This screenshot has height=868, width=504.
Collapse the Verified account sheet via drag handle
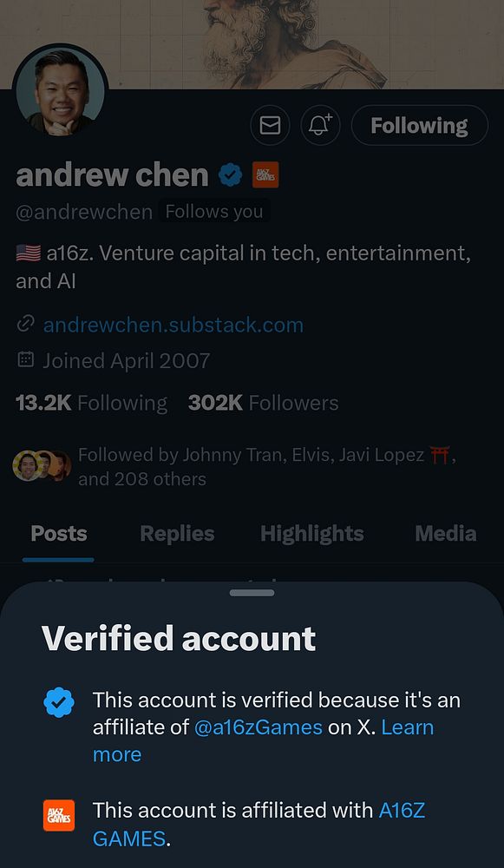coord(252,592)
